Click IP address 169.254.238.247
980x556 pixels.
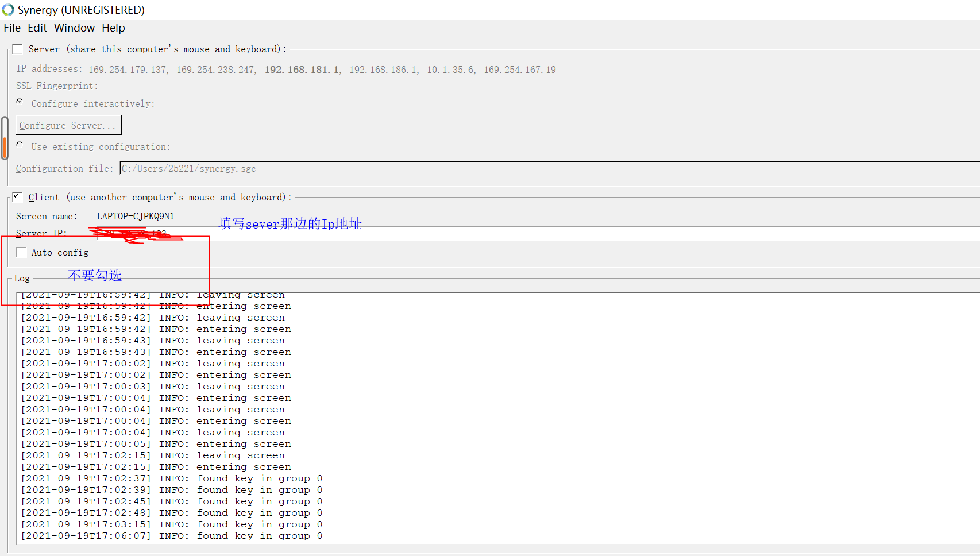click(x=216, y=69)
